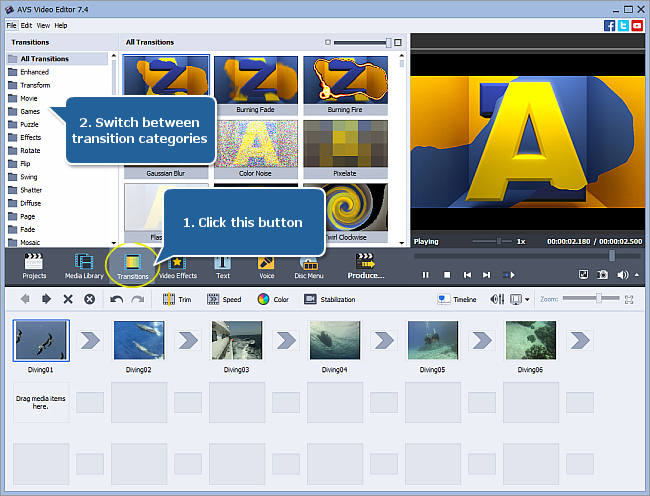This screenshot has width=650, height=496.
Task: Undo the last action
Action: (116, 299)
